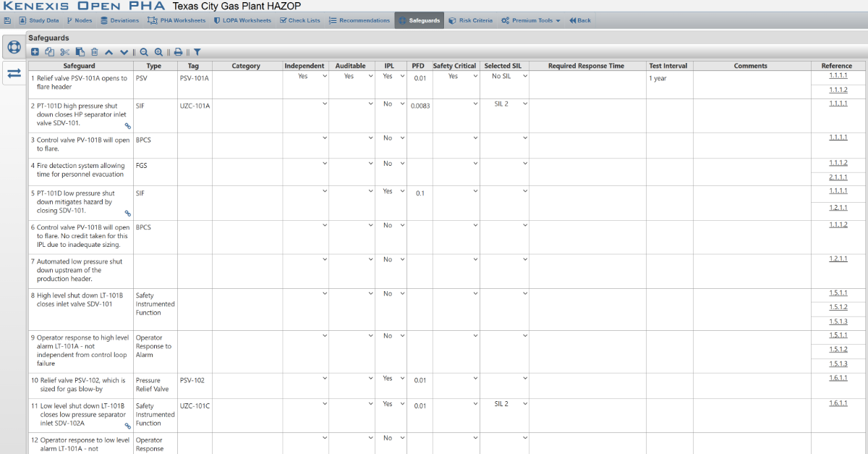Click the trash delete icon
The width and height of the screenshot is (868, 454).
94,52
